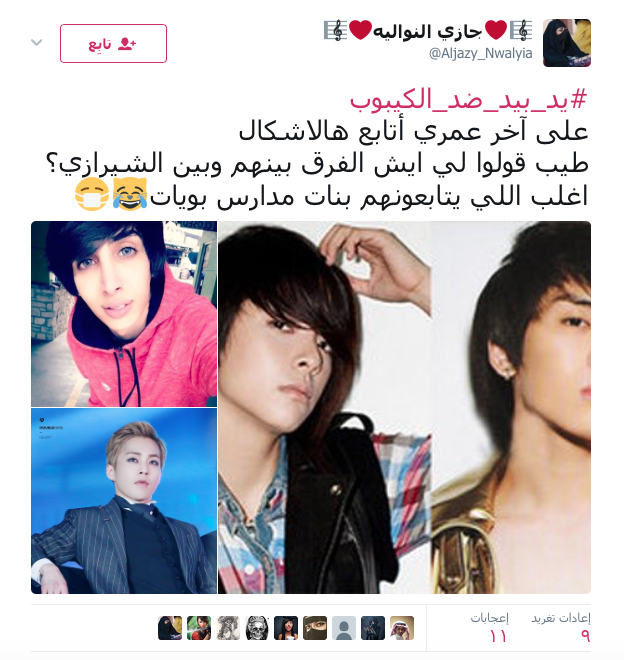Open the niqab eyes liker avatar
The height and width of the screenshot is (660, 624).
pyautogui.click(x=315, y=628)
